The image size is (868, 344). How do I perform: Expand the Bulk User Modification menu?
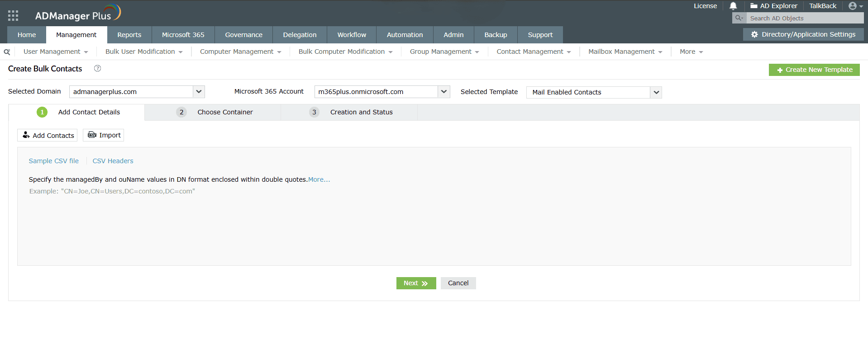144,52
